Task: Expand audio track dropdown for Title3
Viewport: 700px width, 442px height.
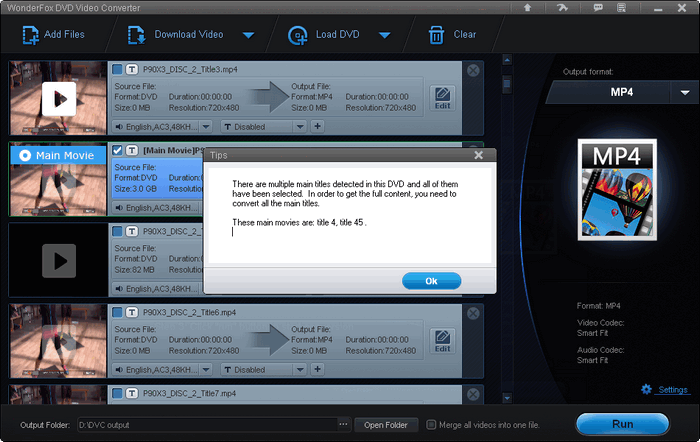Action: [206, 127]
